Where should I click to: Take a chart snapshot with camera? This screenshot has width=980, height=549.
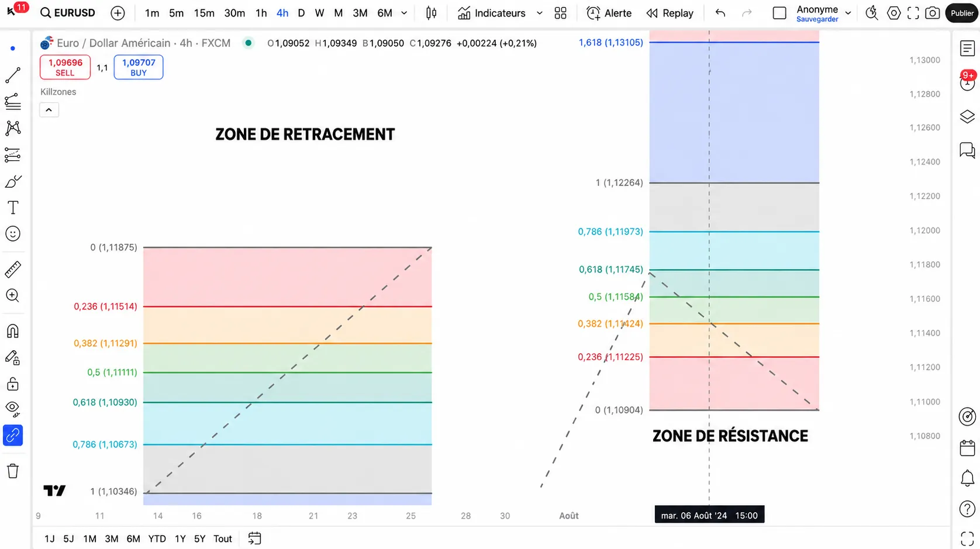933,13
